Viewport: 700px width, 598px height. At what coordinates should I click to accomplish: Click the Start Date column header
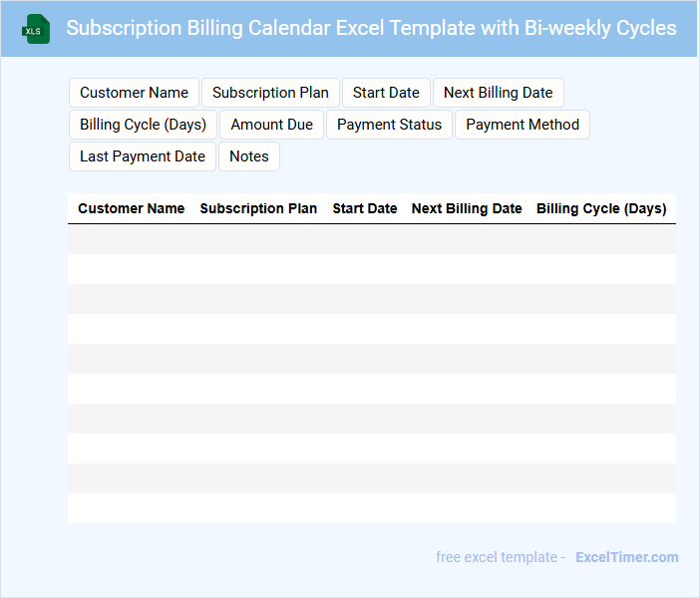(x=364, y=208)
